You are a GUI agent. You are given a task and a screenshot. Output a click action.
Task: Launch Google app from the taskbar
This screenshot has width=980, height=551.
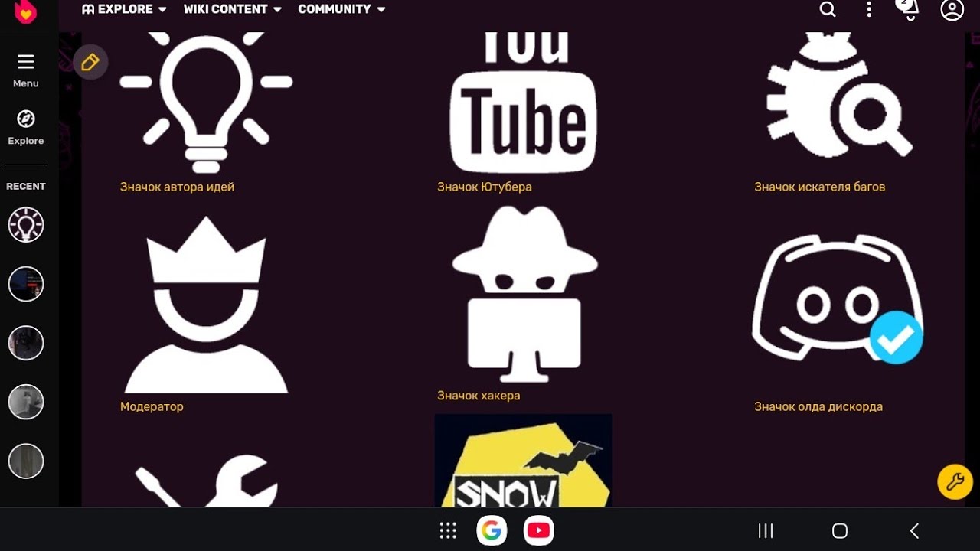[x=492, y=530]
